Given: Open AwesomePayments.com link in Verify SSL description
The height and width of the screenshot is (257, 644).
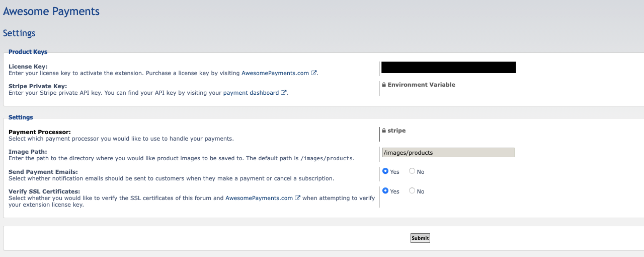Looking at the screenshot, I should click(259, 198).
